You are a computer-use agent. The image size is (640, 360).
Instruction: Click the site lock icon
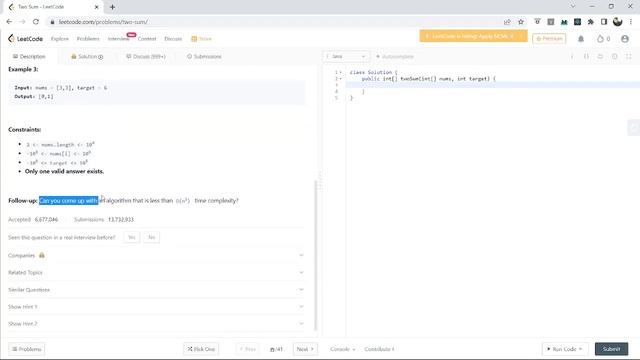click(52, 22)
